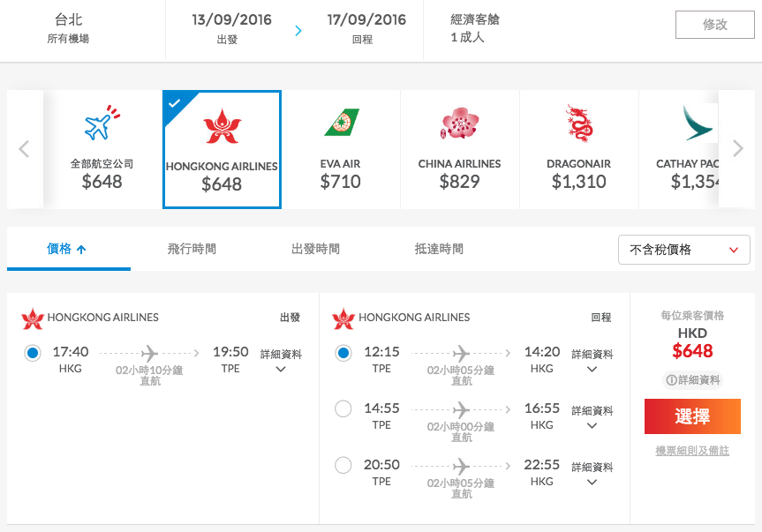Click the red select fare button
The image size is (762, 532).
point(692,416)
